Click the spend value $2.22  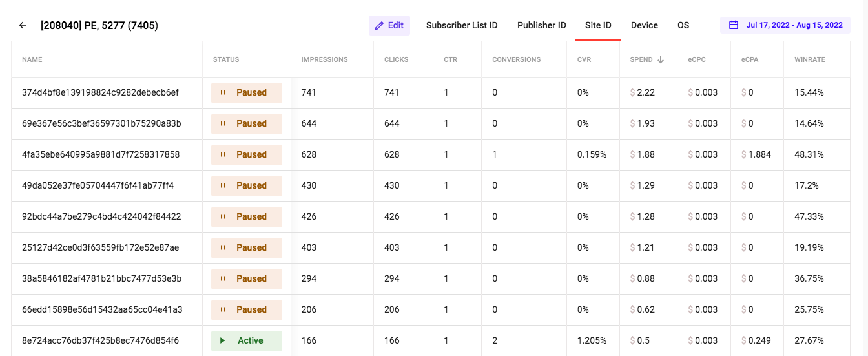click(x=643, y=92)
